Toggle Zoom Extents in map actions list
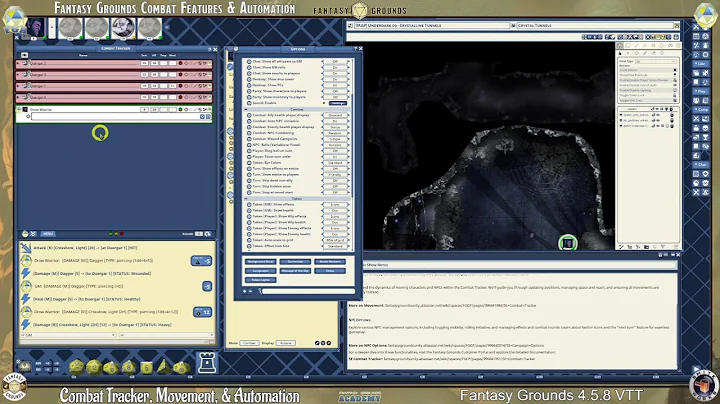The height and width of the screenshot is (404, 720). click(x=647, y=70)
